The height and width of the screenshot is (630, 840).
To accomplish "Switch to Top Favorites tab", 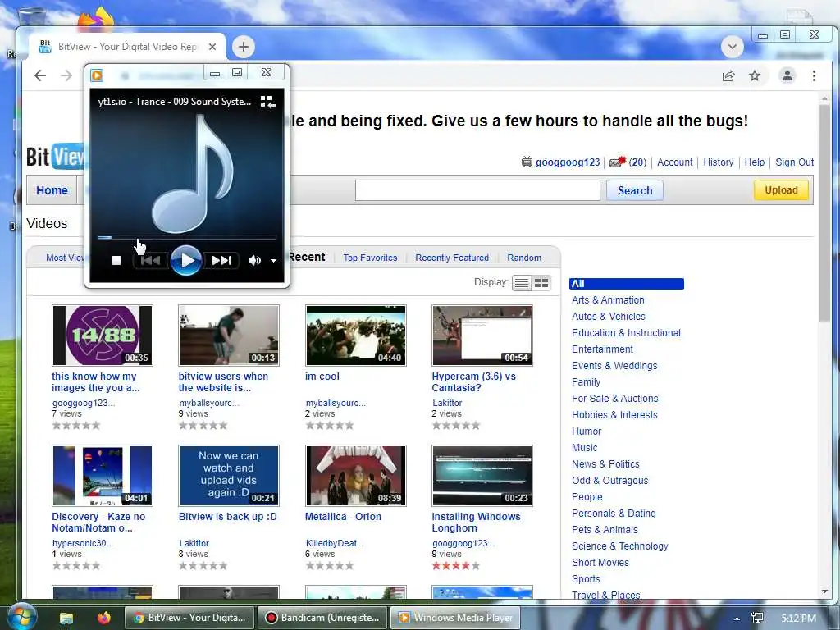I will pyautogui.click(x=370, y=258).
